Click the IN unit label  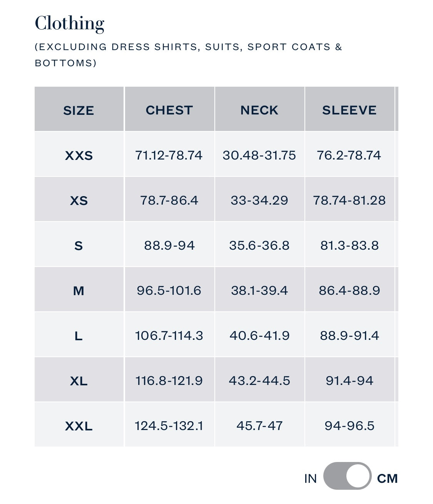click(x=310, y=479)
